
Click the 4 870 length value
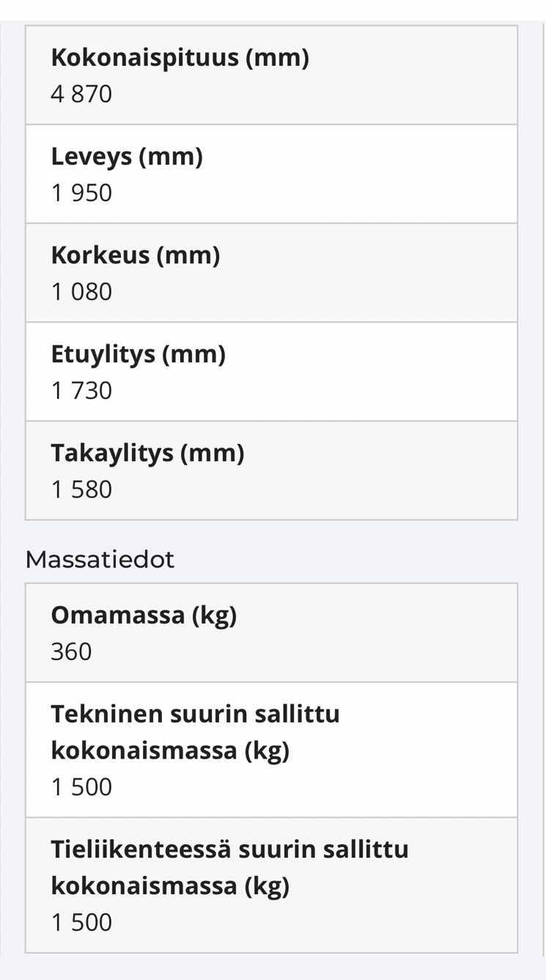(81, 94)
